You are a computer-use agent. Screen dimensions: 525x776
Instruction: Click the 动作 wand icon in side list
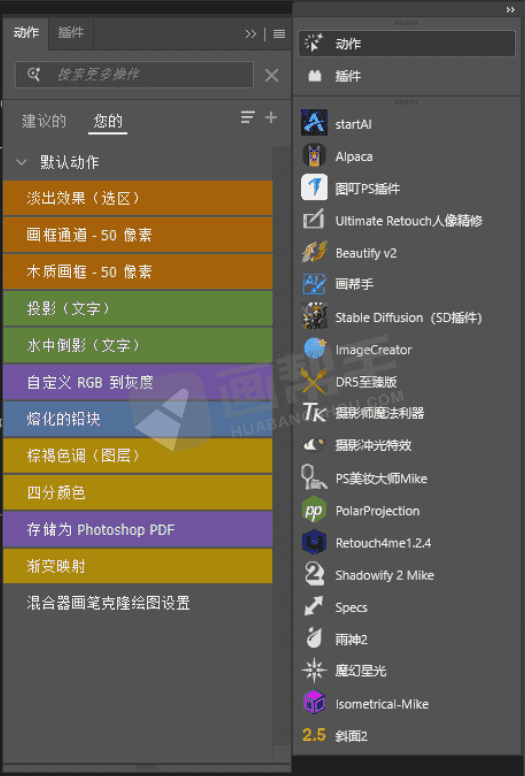click(314, 43)
